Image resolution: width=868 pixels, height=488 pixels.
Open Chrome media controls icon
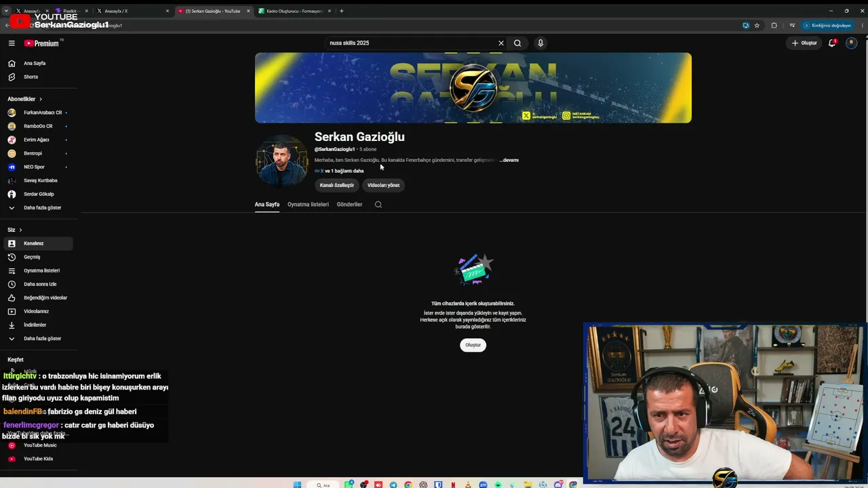[x=792, y=25]
